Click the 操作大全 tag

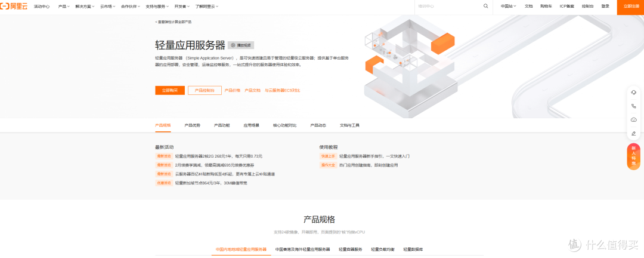(328, 165)
